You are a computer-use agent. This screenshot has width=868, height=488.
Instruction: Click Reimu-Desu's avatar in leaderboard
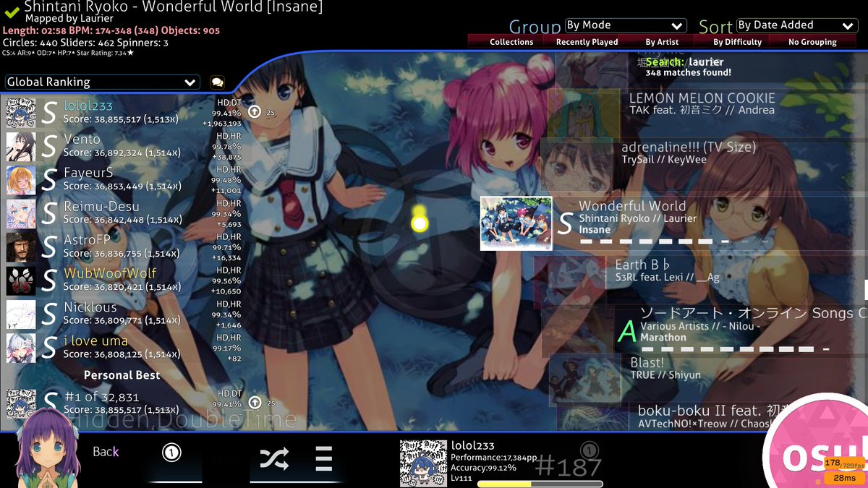pyautogui.click(x=21, y=213)
